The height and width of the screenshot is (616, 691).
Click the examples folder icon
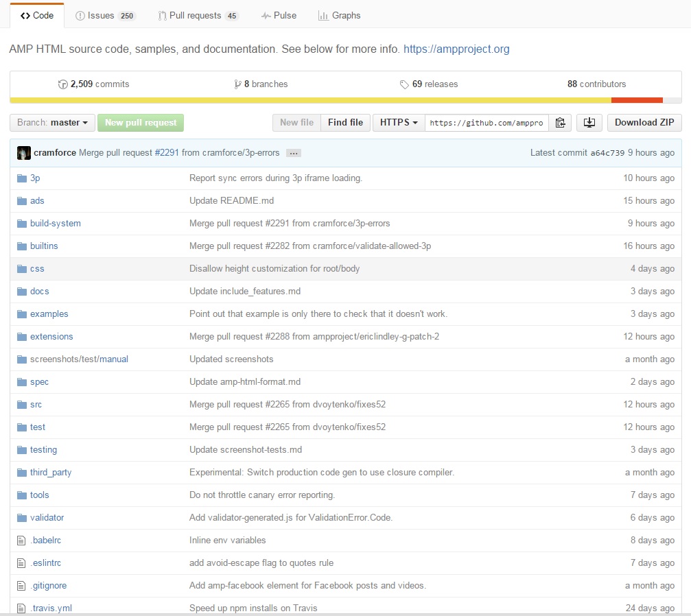(22, 314)
